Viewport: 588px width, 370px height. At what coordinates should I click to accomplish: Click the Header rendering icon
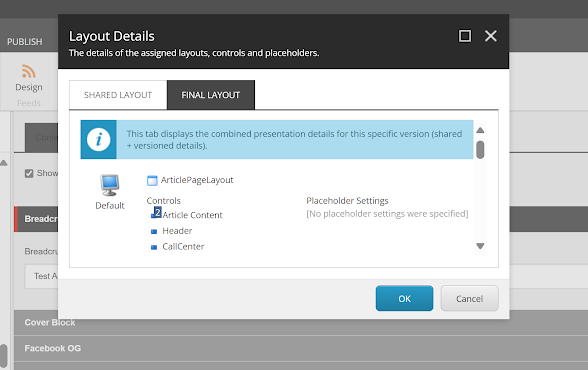pyautogui.click(x=154, y=231)
